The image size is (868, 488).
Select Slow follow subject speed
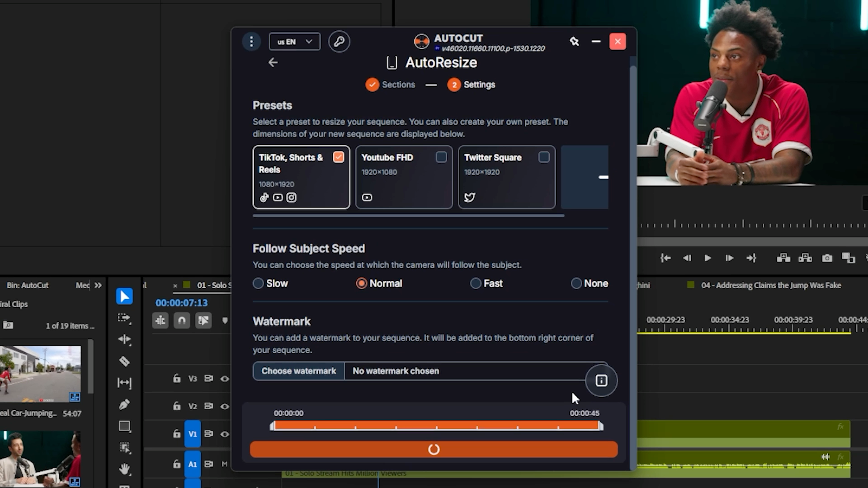[x=258, y=283]
